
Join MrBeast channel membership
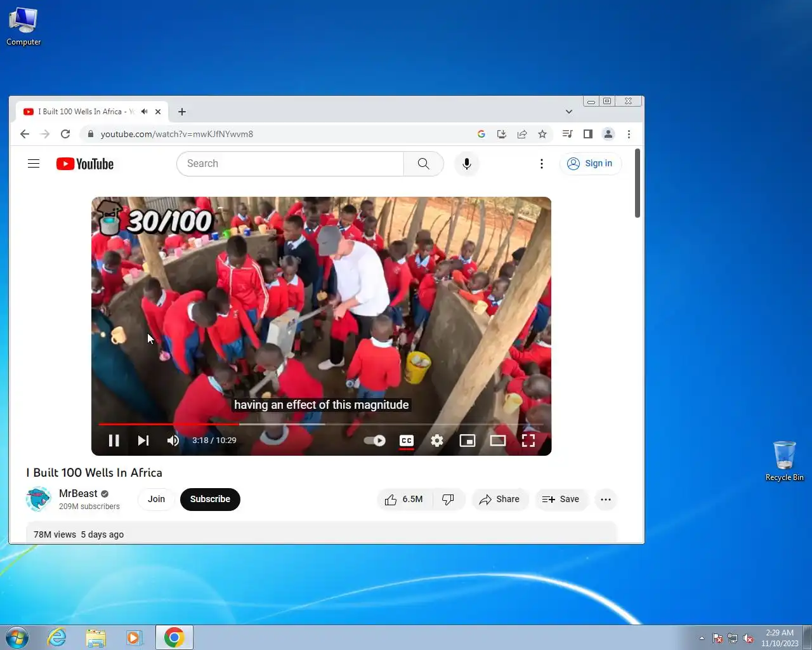pos(157,500)
